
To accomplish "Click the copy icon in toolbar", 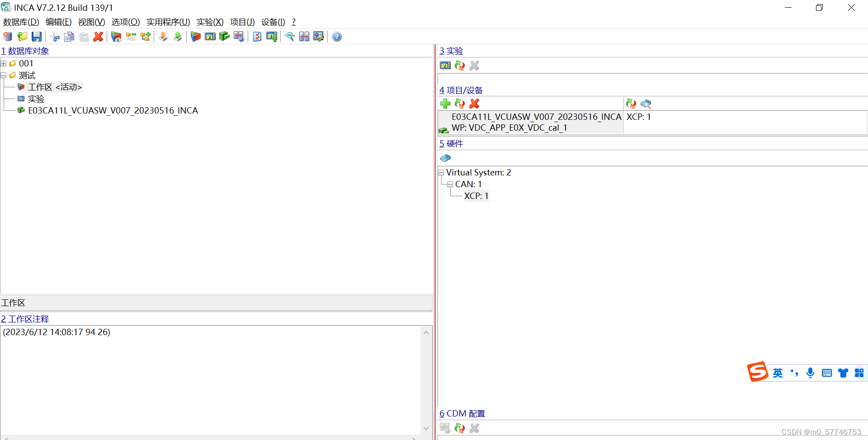I will coord(69,37).
